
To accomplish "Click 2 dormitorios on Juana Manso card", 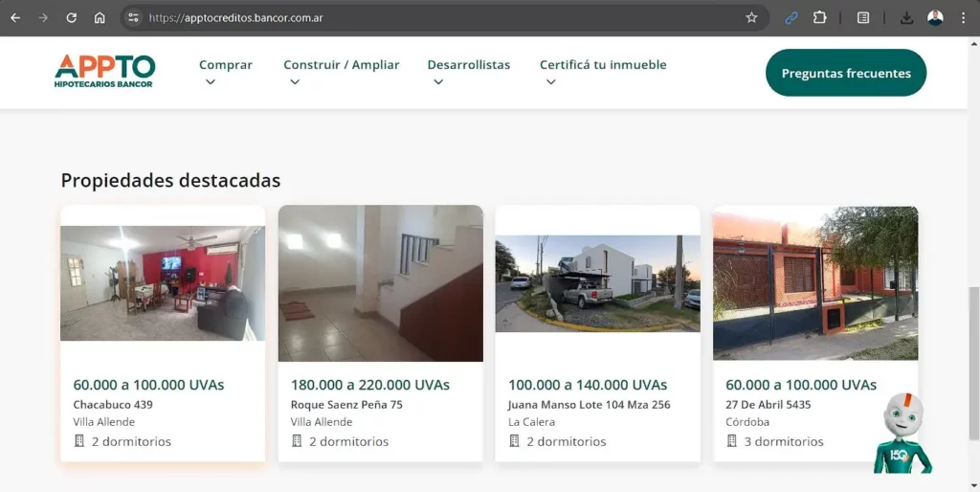I will click(x=567, y=441).
